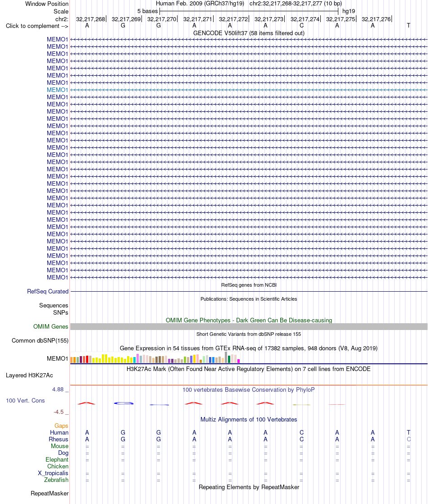Click the 'Click to complement -->' label
The image size is (428, 504).
[x=37, y=26]
